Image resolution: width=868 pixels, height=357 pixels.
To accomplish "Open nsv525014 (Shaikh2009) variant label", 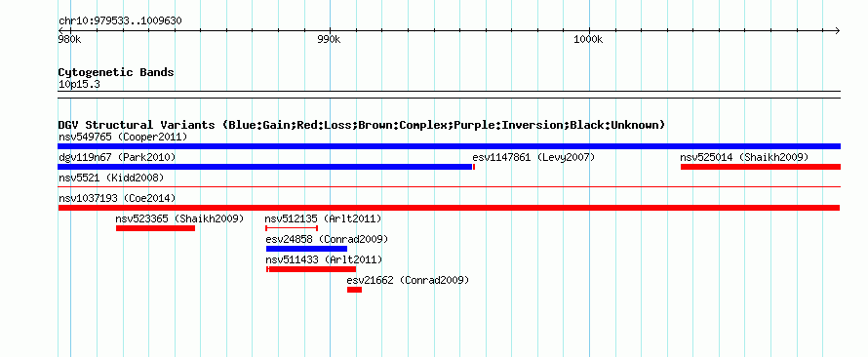I will (x=744, y=158).
